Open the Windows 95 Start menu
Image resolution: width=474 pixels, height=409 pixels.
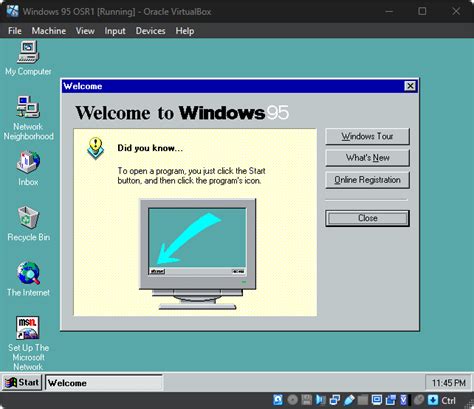[22, 382]
